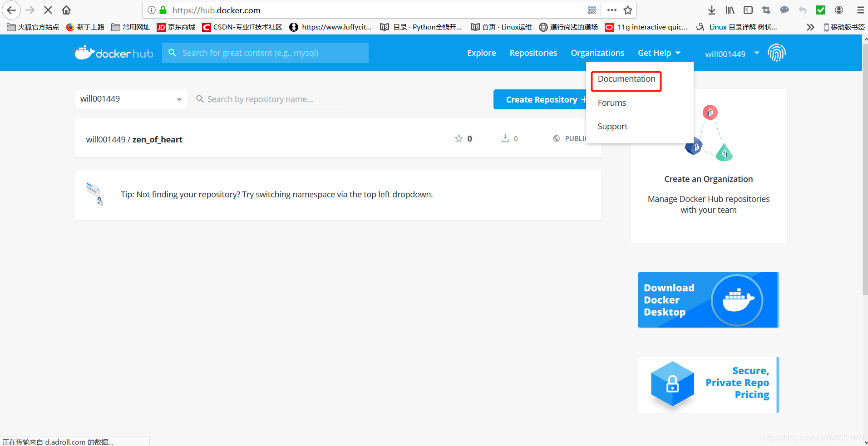This screenshot has width=868, height=446.
Task: Open the QR code icon in address bar
Action: pos(592,10)
